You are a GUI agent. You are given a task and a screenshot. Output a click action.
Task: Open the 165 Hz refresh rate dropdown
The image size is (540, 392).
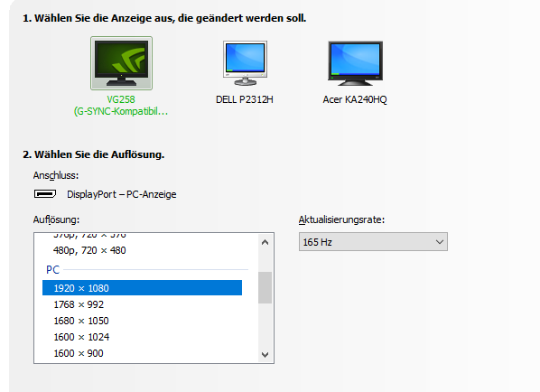click(373, 242)
